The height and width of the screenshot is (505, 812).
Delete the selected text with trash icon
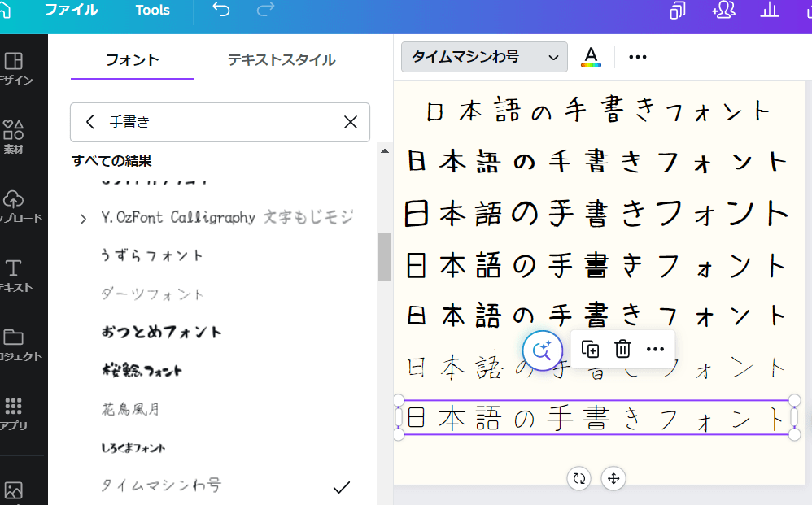(x=622, y=349)
